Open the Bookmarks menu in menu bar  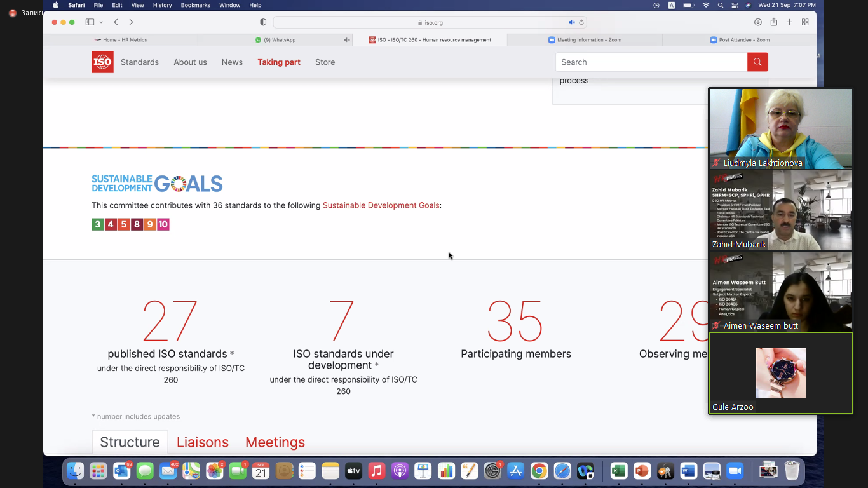pyautogui.click(x=195, y=5)
